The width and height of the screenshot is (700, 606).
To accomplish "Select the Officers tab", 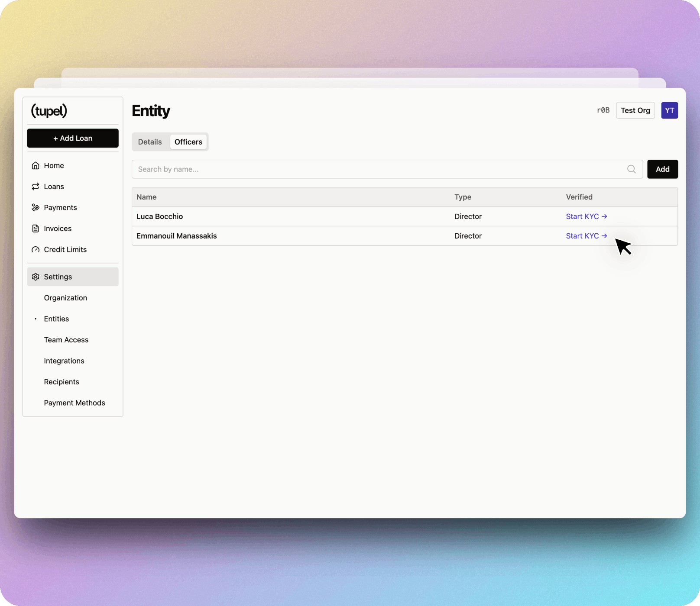I will [x=188, y=142].
